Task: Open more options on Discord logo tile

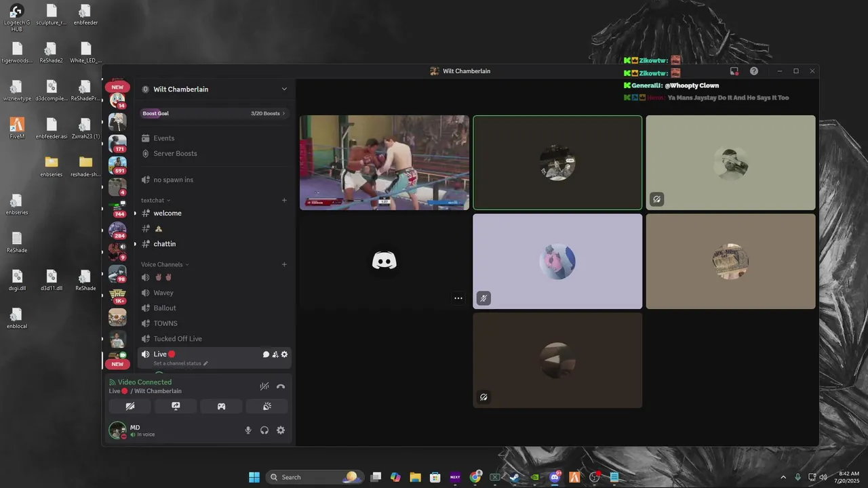Action: (458, 298)
